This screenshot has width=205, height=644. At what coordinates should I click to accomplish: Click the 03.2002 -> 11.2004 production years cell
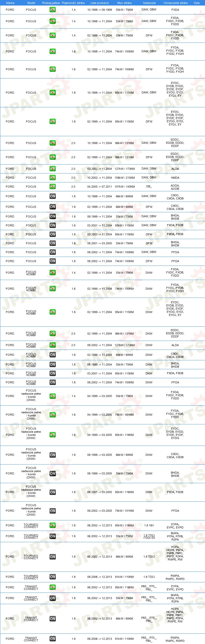pos(100,169)
